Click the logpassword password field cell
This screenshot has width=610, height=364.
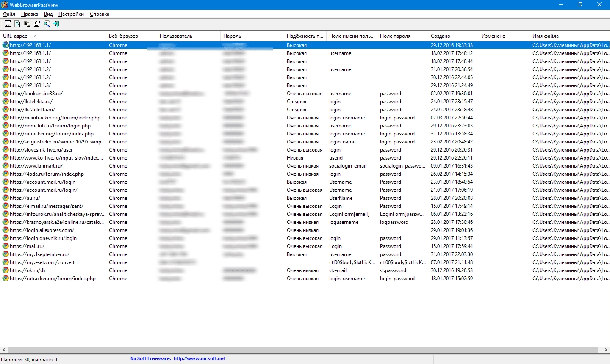[394, 222]
